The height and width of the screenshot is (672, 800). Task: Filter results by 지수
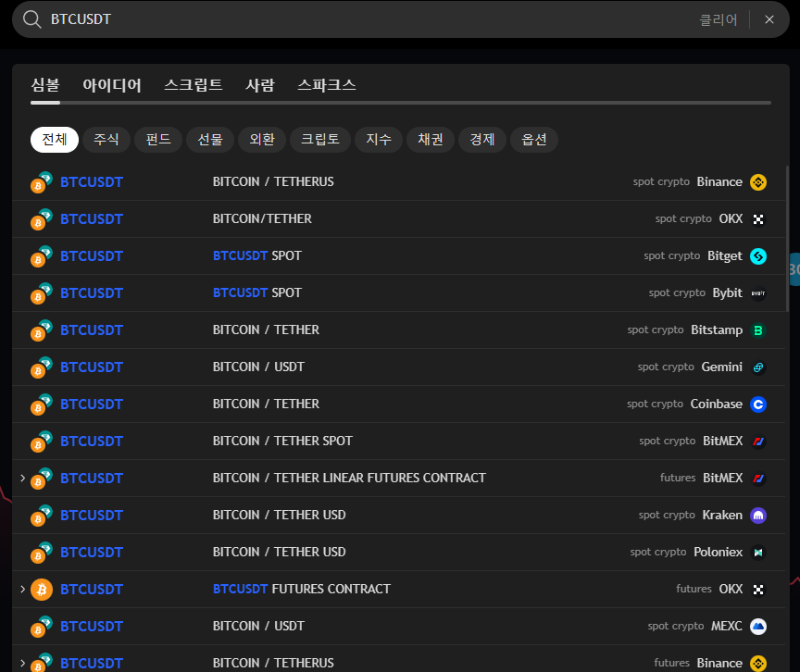(x=379, y=140)
